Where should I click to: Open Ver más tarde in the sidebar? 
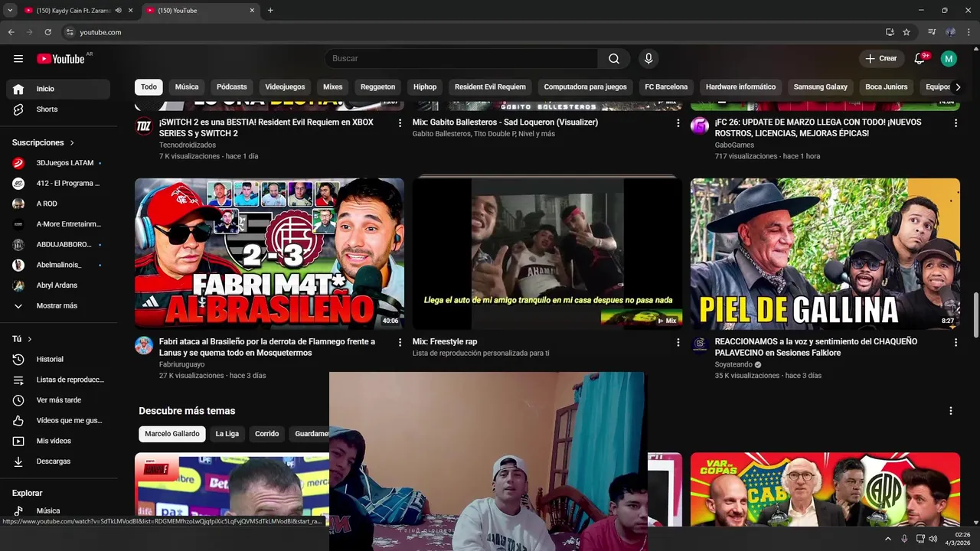[58, 400]
